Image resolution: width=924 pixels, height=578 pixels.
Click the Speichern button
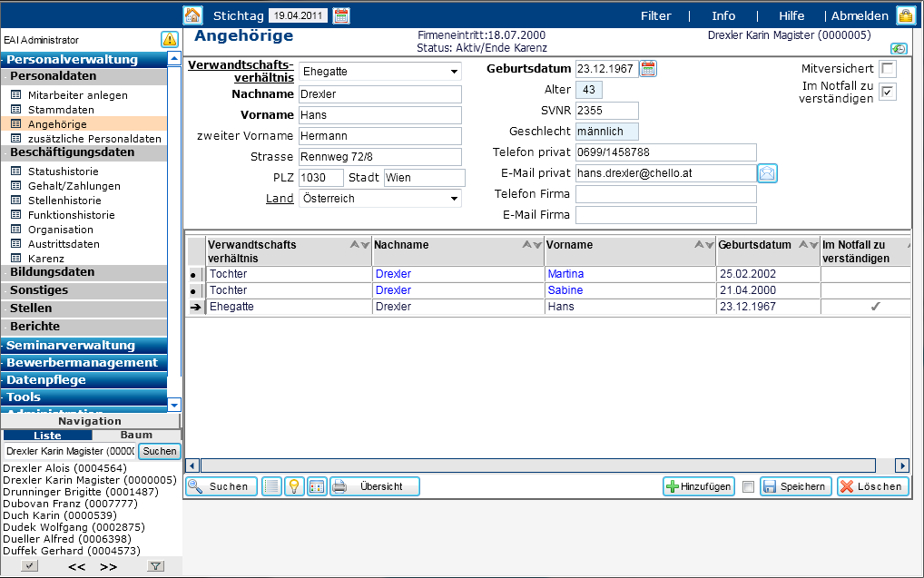tap(795, 486)
